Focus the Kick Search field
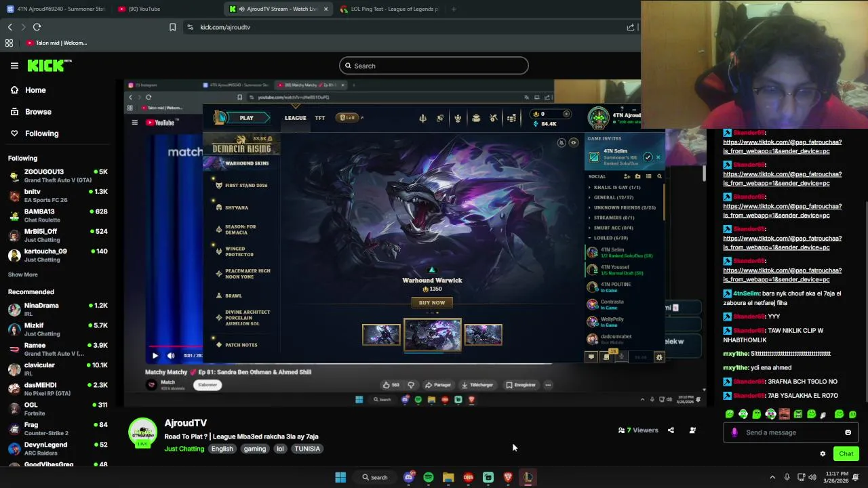 point(434,66)
